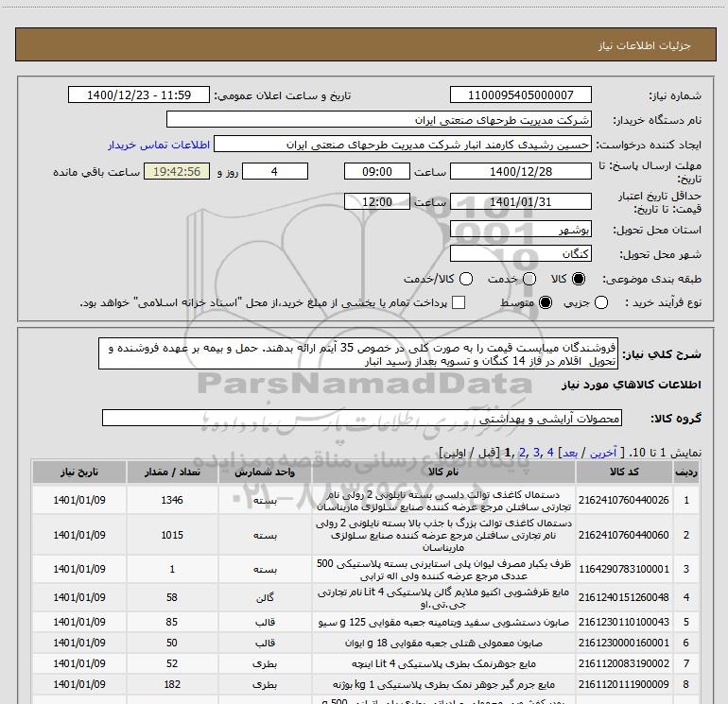Image resolution: width=728 pixels, height=704 pixels.
Task: Click the buyer name field شرکت مدیریت طرحهای صنعتی ایران
Action: pos(379,119)
